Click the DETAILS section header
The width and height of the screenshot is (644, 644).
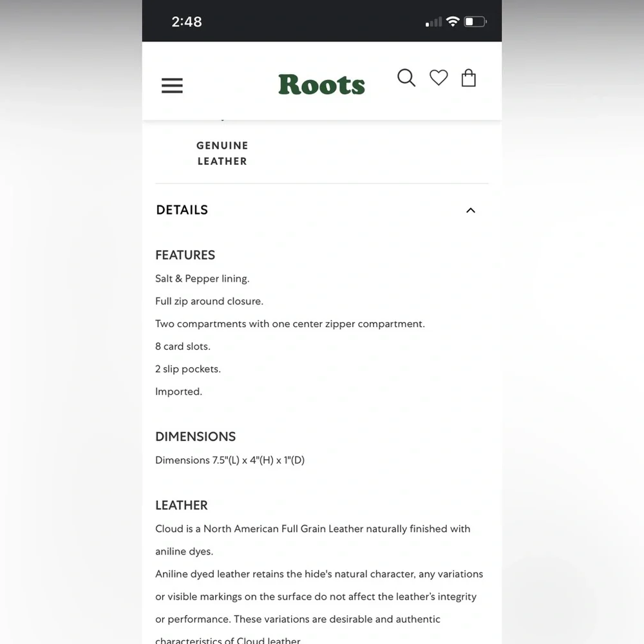coord(182,210)
